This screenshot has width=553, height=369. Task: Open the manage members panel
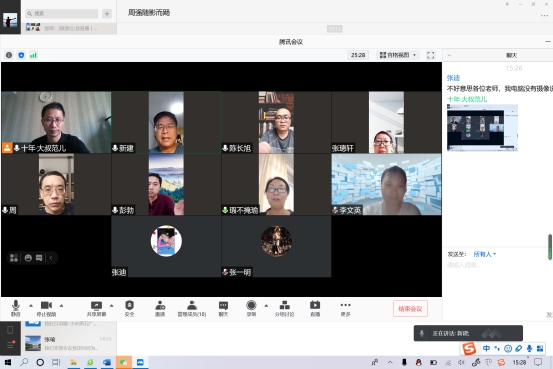192,308
